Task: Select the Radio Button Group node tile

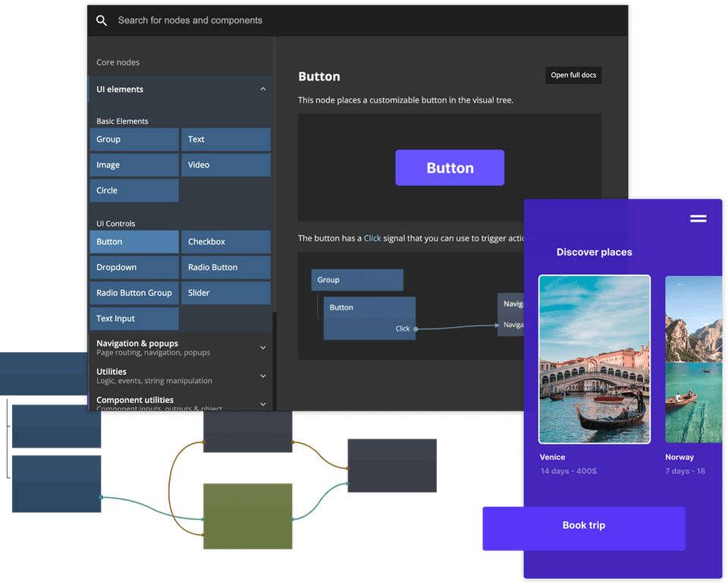Action: pyautogui.click(x=133, y=293)
